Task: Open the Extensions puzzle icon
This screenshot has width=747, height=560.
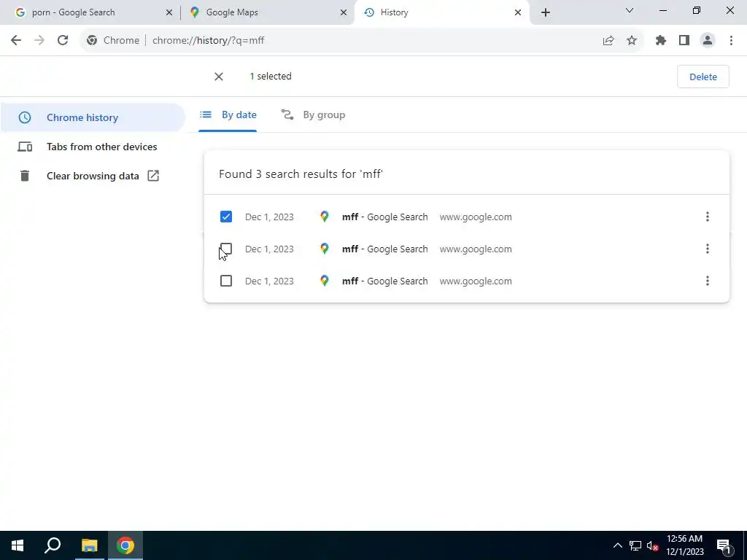Action: point(661,41)
